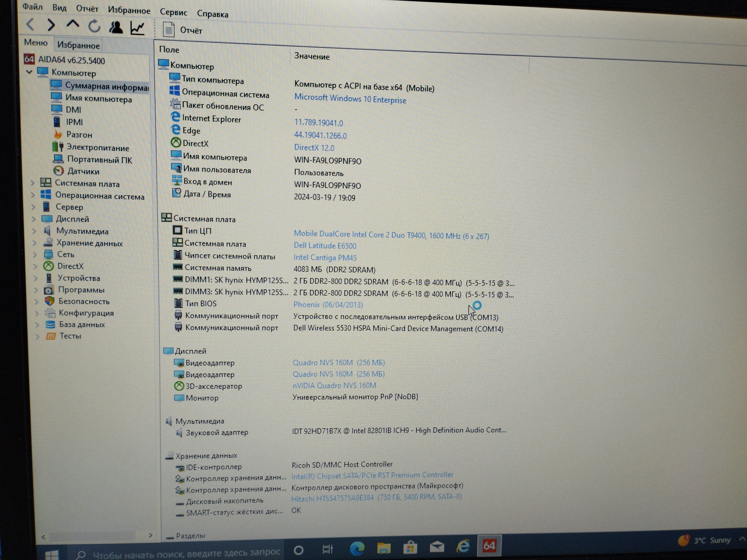747x560 pixels.
Task: Go up one level with Up arrow
Action: click(x=73, y=24)
